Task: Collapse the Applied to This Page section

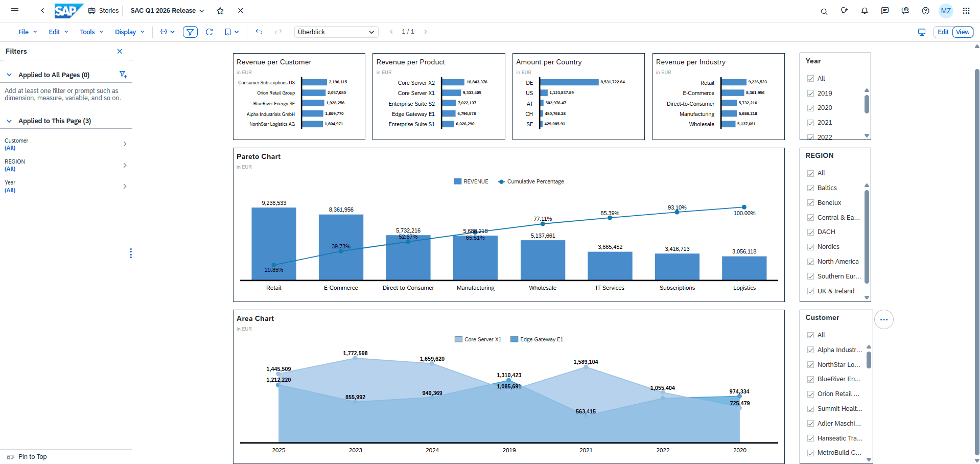Action: (9, 121)
